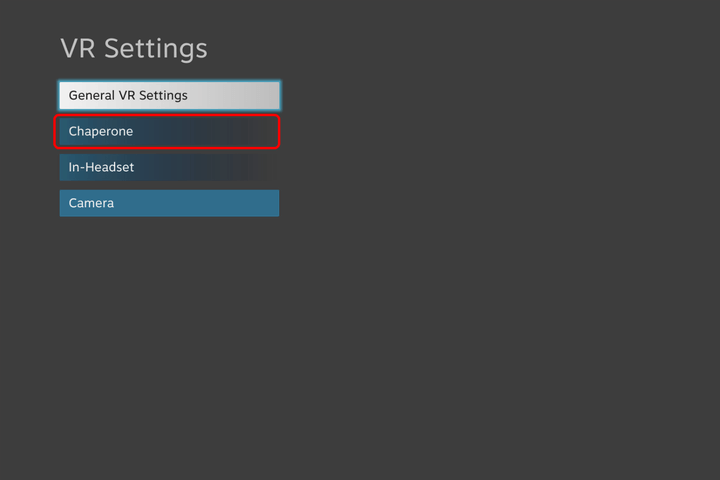Select the Chaperone settings entry

tap(169, 131)
